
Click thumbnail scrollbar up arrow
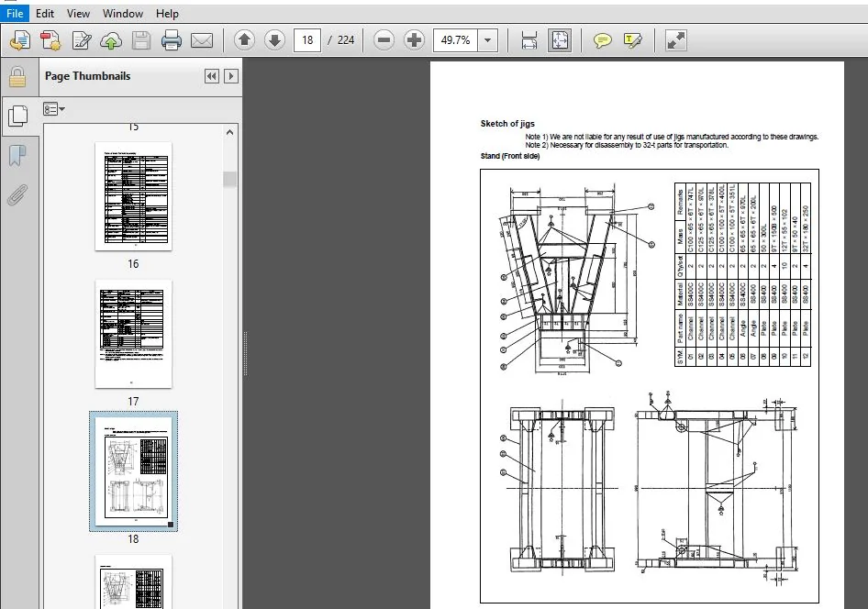(229, 132)
